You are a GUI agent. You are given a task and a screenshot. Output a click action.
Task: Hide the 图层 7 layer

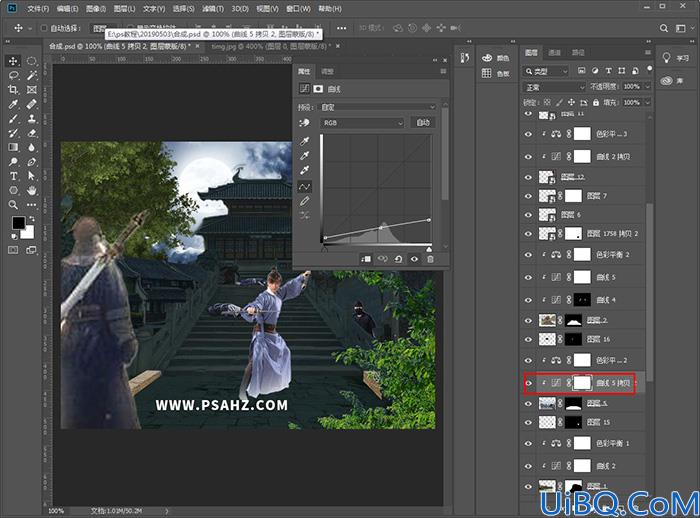tap(528, 196)
